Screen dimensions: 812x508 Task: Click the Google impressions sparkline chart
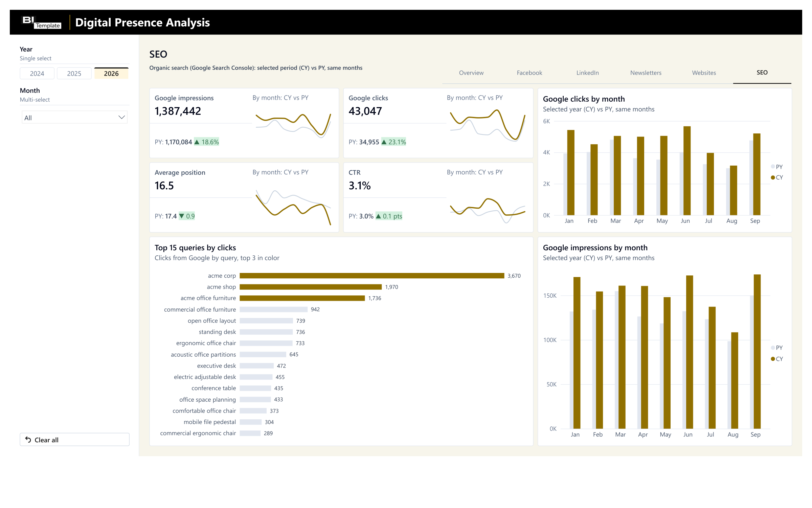coord(293,125)
